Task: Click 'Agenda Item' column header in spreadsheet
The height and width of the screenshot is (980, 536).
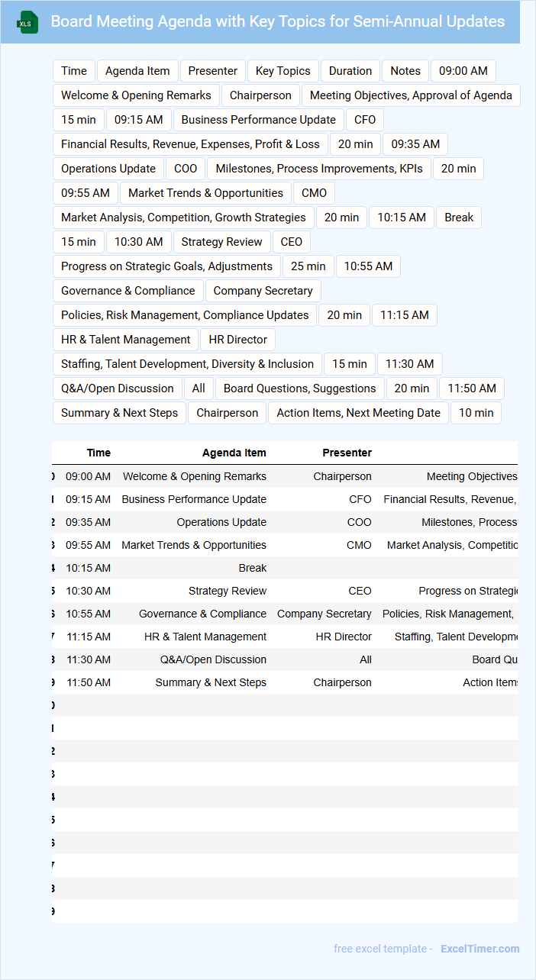Action: click(x=234, y=453)
